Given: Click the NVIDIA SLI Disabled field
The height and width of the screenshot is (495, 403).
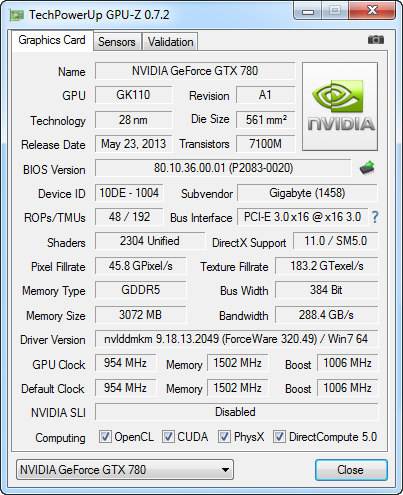Looking at the screenshot, I should [x=237, y=412].
